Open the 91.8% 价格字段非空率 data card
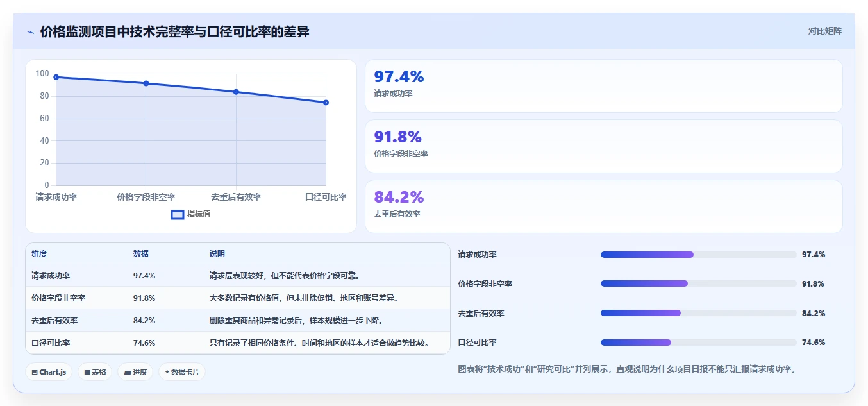The image size is (868, 406). [x=603, y=146]
